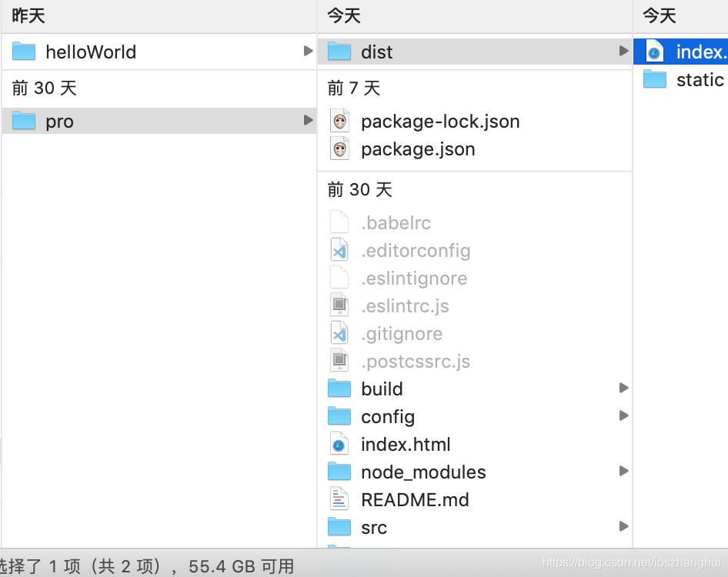Click the dist folder icon

pyautogui.click(x=339, y=52)
